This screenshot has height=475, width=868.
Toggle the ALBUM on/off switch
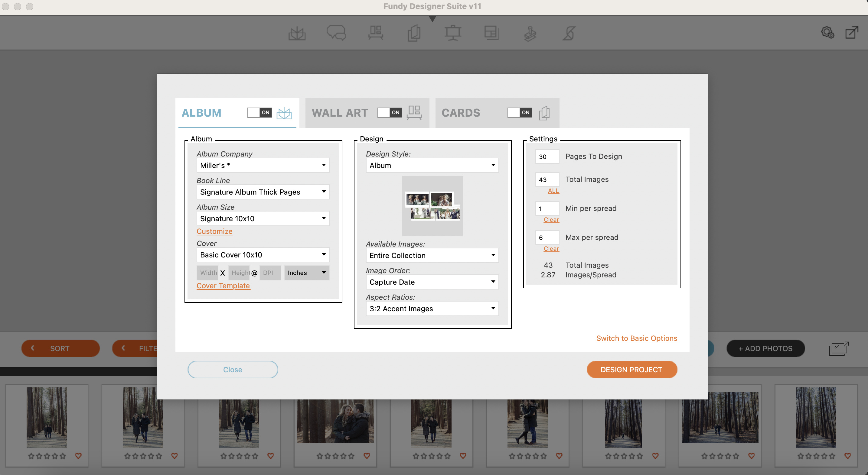259,112
